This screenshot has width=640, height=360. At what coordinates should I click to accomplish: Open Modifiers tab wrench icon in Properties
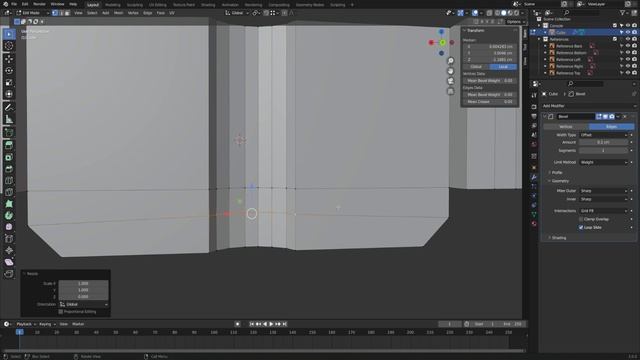click(x=534, y=177)
